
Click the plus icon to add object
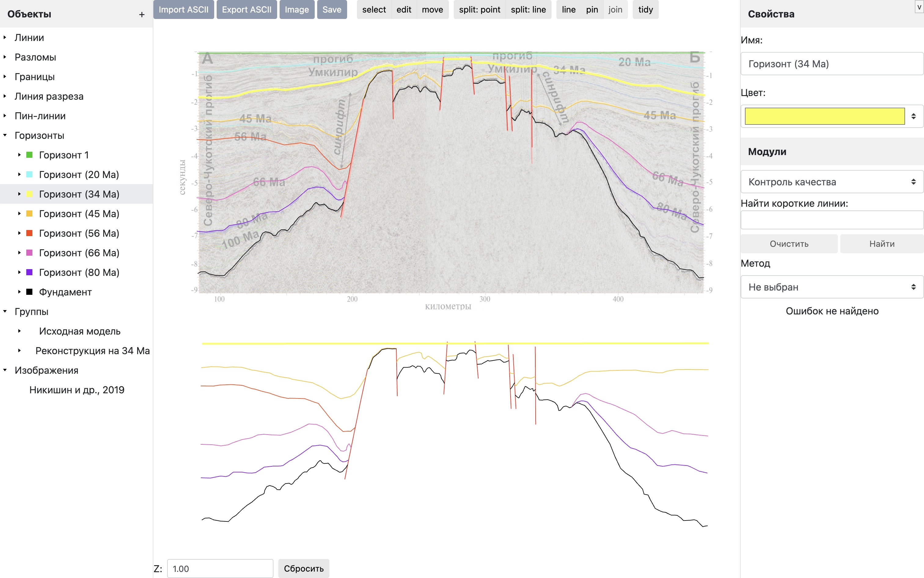(x=142, y=15)
